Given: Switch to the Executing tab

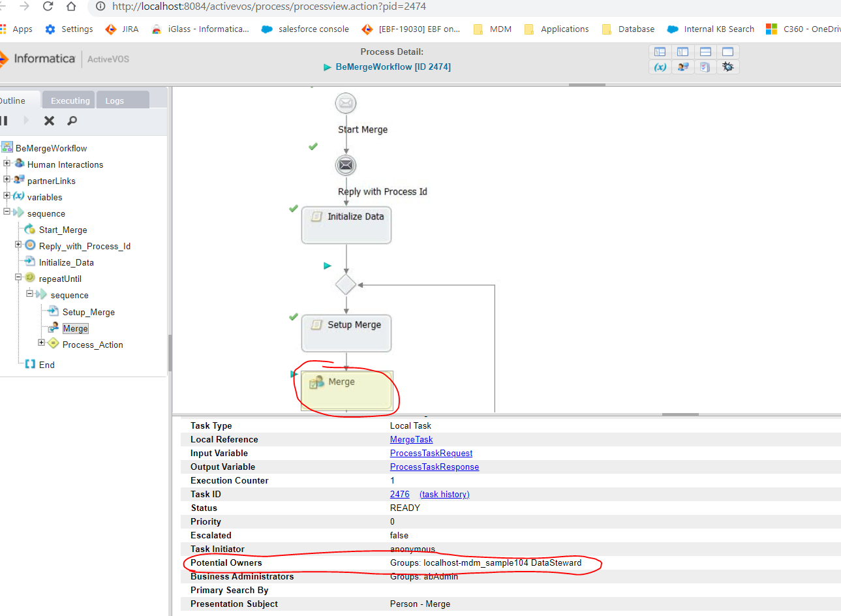Looking at the screenshot, I should click(x=69, y=100).
